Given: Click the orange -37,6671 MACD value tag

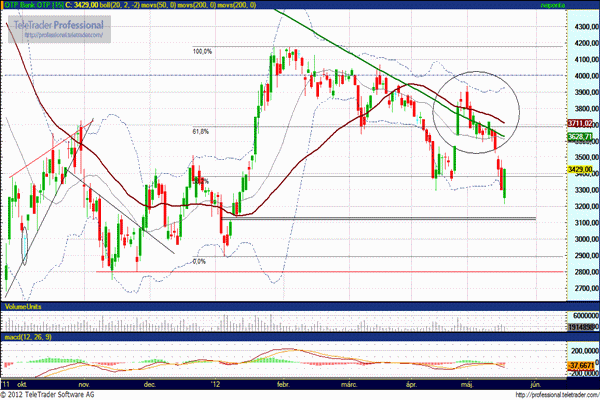Looking at the screenshot, I should pyautogui.click(x=581, y=366).
